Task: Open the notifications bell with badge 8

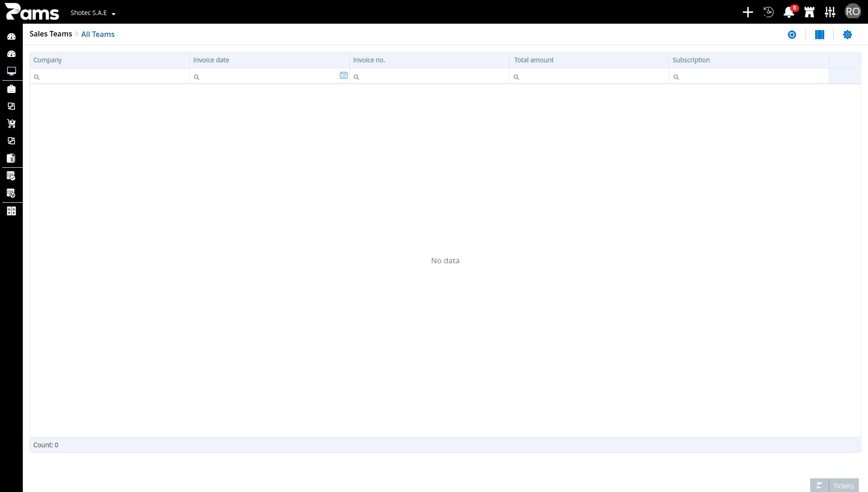Action: point(789,12)
